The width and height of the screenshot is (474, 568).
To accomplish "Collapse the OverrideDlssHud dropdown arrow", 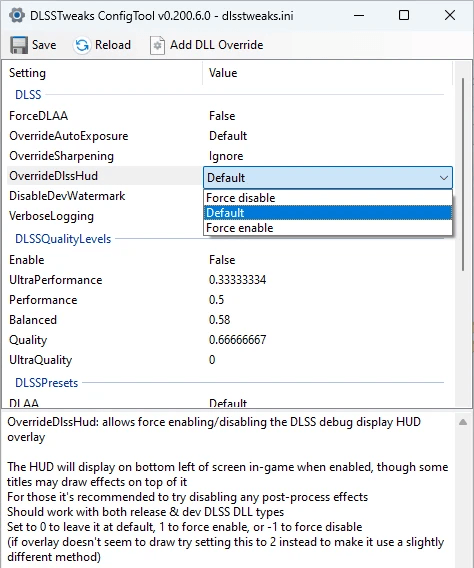I will 444,178.
